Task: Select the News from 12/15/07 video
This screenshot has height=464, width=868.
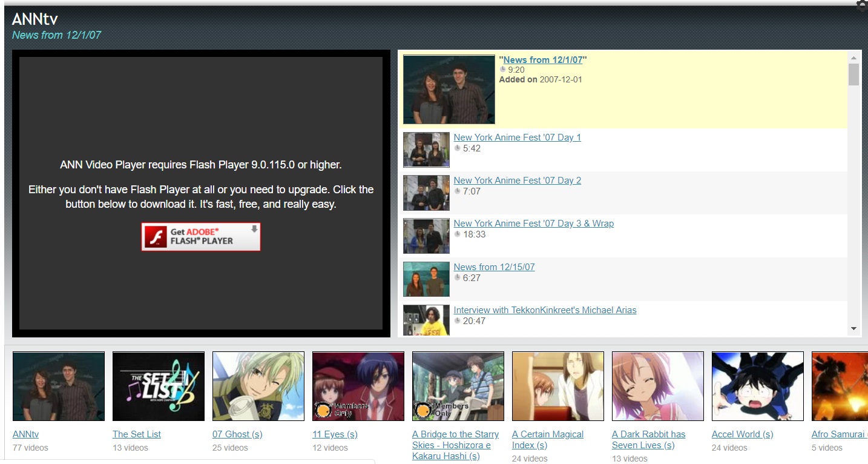Action: [495, 267]
